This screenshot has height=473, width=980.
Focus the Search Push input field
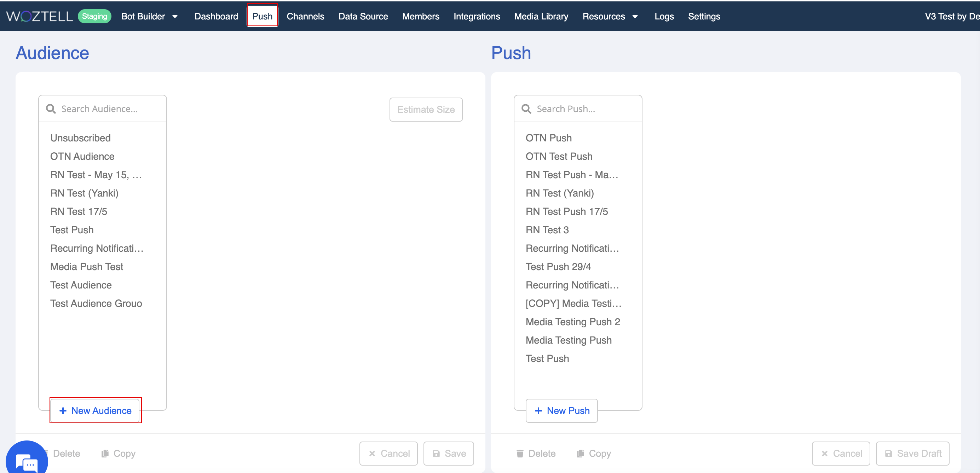[x=578, y=109]
